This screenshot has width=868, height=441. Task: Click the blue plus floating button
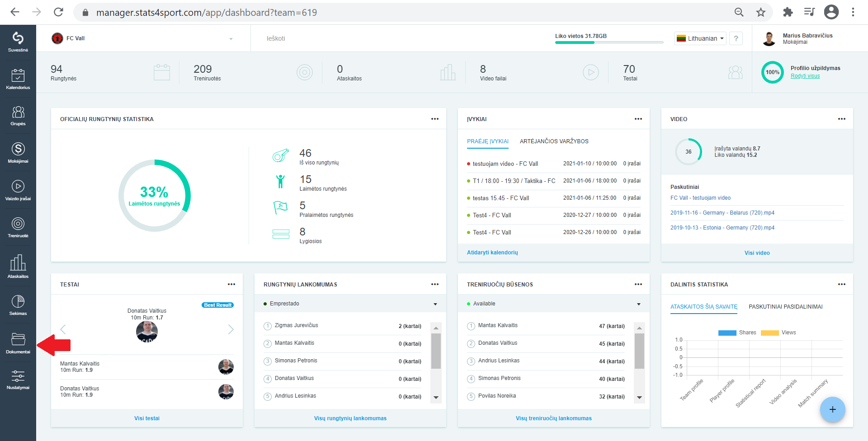coord(832,409)
